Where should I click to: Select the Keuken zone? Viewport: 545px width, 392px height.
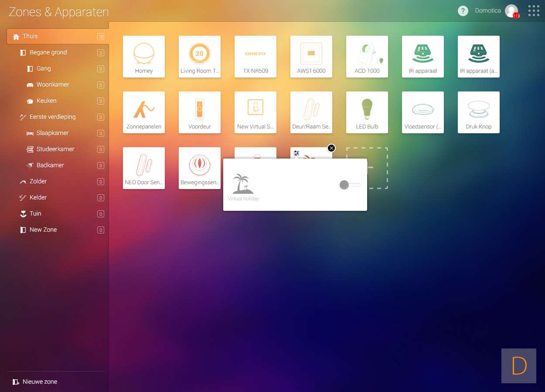coord(58,101)
